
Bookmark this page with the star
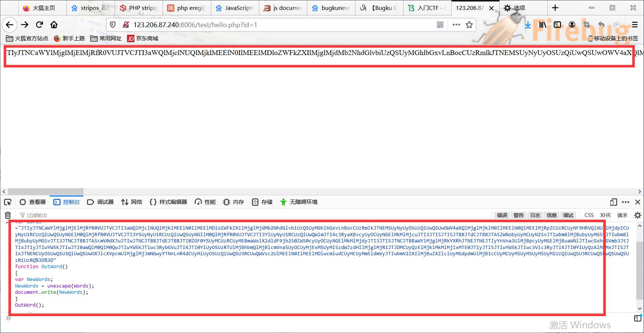(469, 25)
